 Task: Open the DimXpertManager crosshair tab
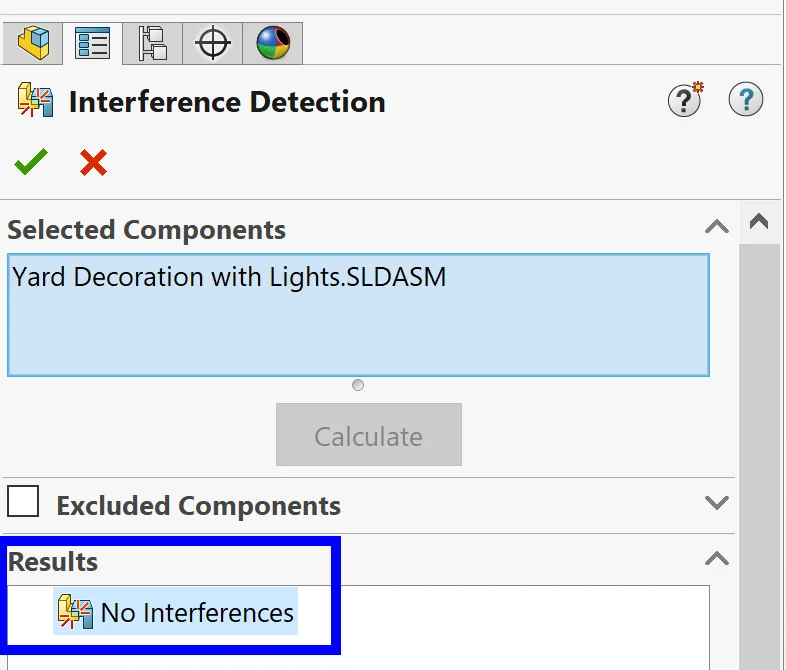(x=213, y=43)
